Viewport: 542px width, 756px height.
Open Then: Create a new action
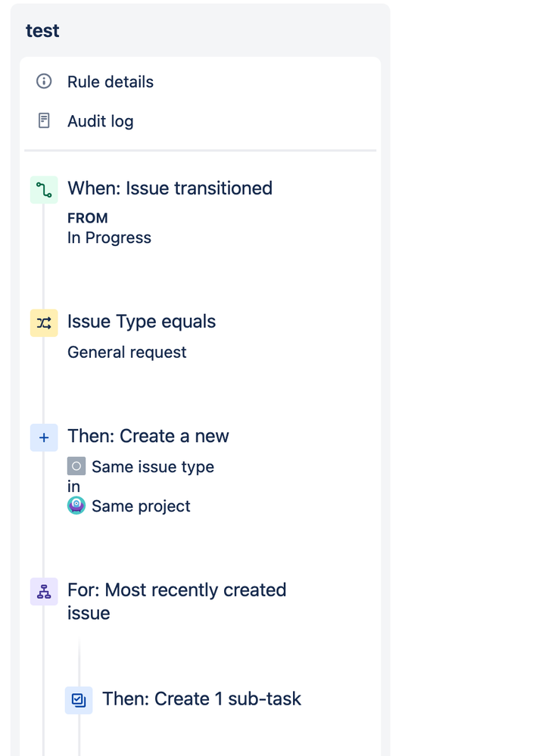pyautogui.click(x=148, y=436)
